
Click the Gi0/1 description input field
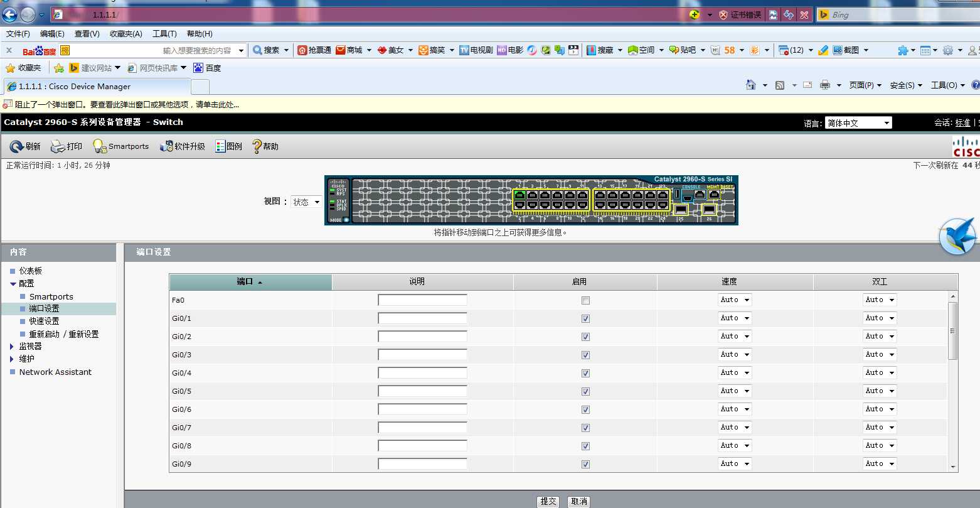point(422,318)
